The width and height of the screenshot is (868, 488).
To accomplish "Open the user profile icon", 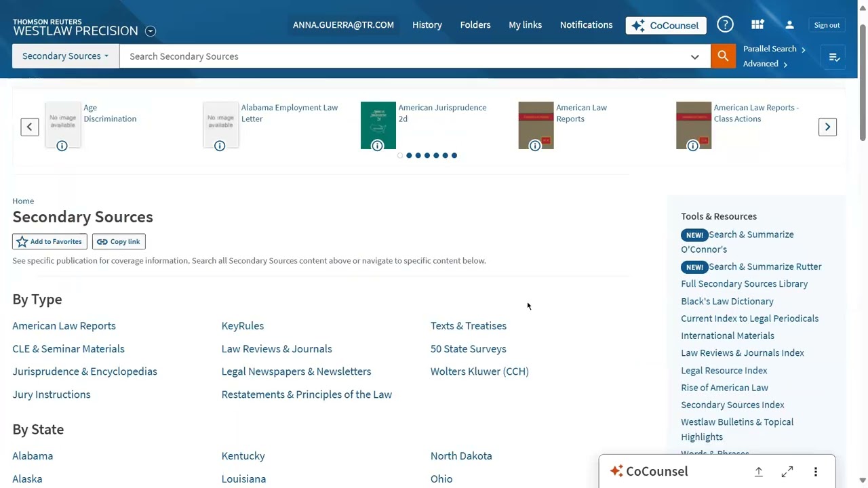I will tap(789, 25).
